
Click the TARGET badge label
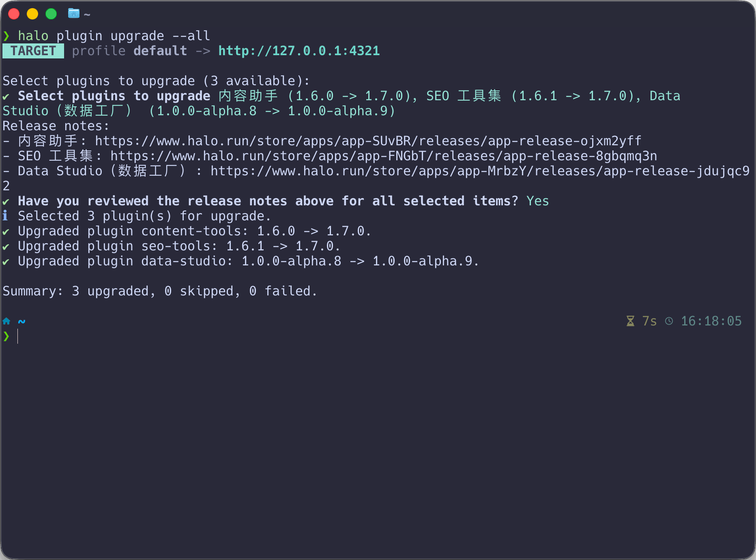pos(33,51)
